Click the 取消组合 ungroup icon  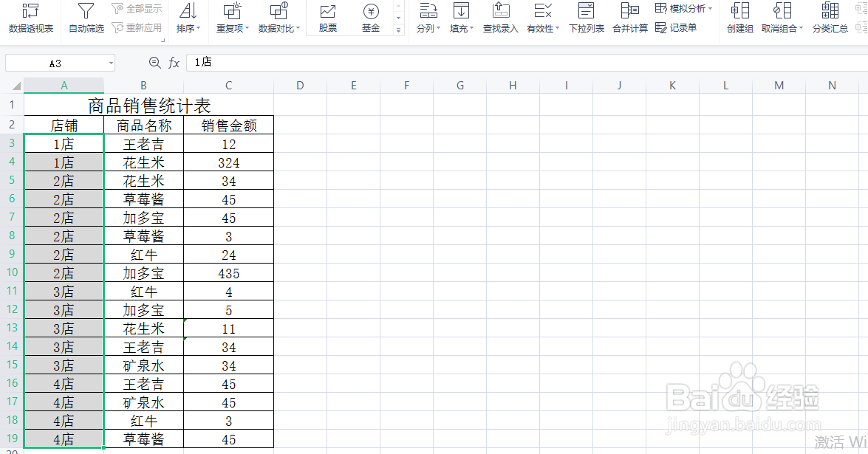(782, 11)
